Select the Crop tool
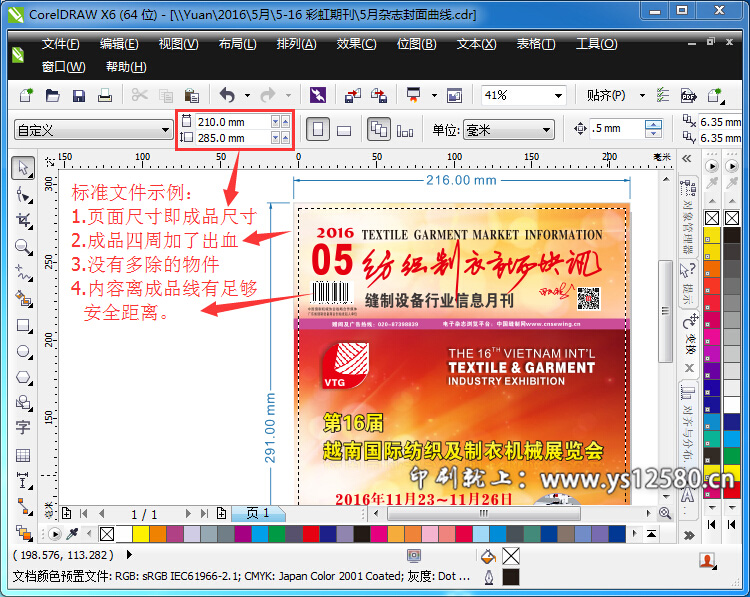750x597 pixels. [x=23, y=220]
